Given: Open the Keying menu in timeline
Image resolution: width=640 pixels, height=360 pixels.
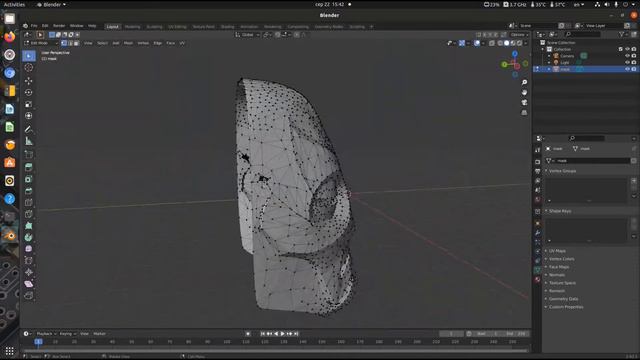Looking at the screenshot, I should click(x=67, y=334).
